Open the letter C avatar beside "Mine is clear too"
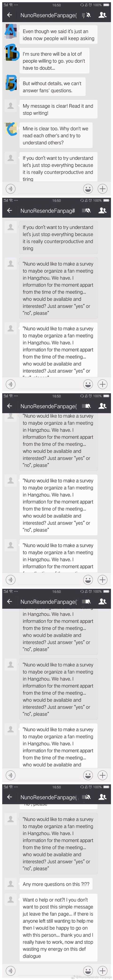 [11, 128]
